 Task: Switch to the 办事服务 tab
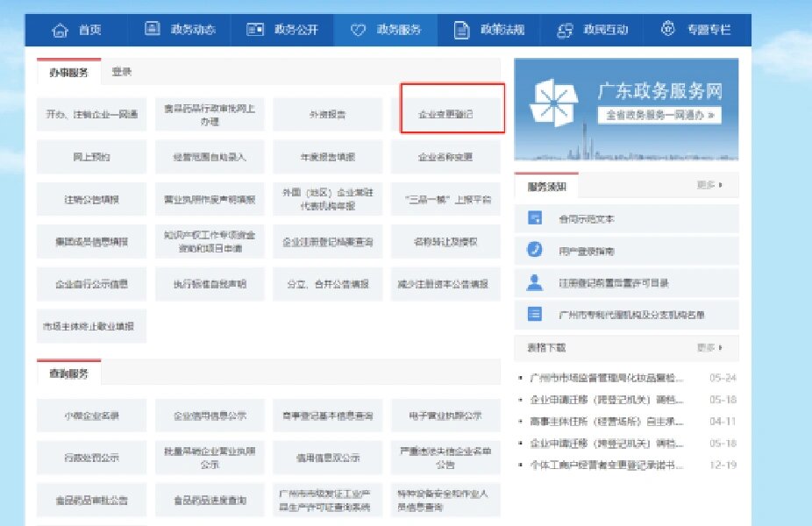[x=69, y=72]
